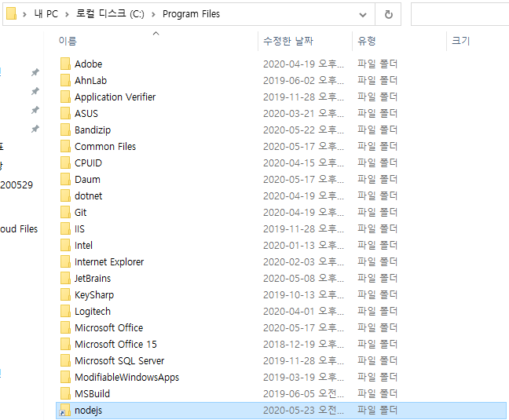Click the nodejs shortcut folder icon
The height and width of the screenshot is (420, 509).
pos(64,411)
